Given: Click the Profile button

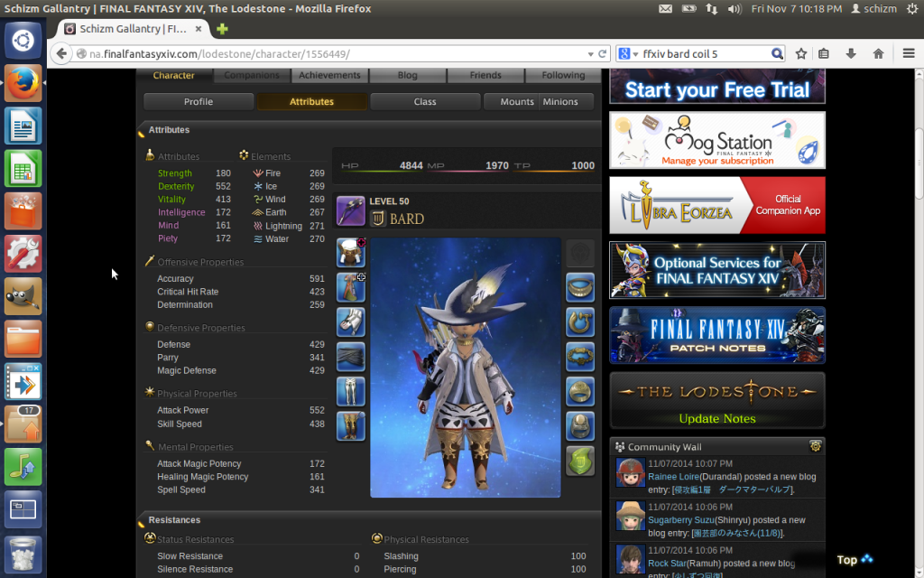Looking at the screenshot, I should coord(199,101).
